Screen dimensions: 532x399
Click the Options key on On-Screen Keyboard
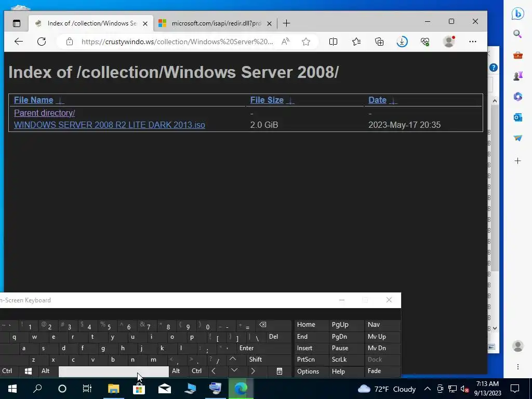click(x=311, y=371)
